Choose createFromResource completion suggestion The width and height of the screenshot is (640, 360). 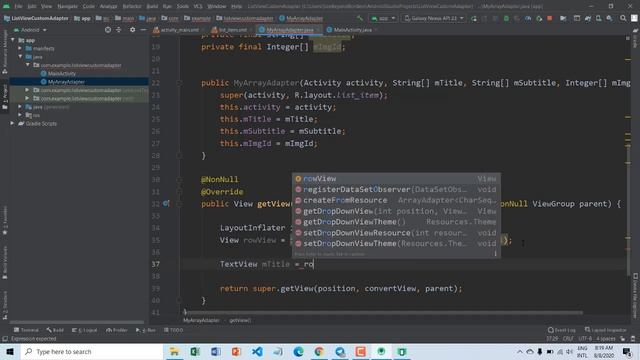[396, 200]
